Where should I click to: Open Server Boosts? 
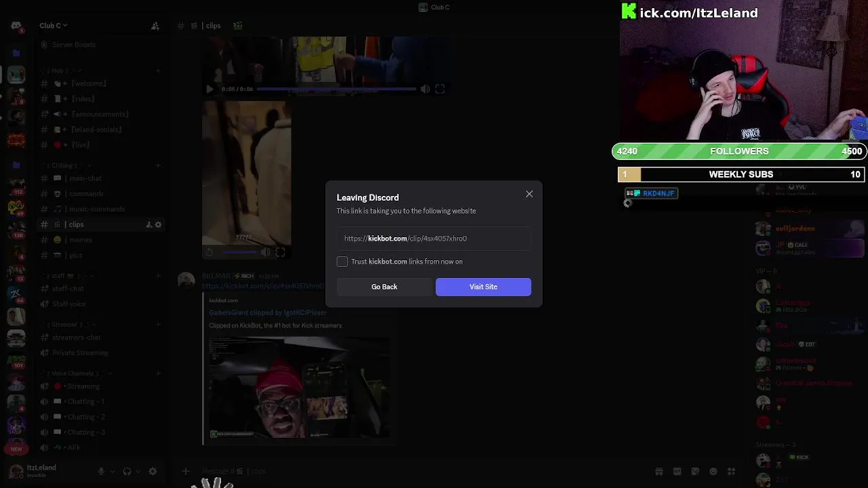point(74,45)
